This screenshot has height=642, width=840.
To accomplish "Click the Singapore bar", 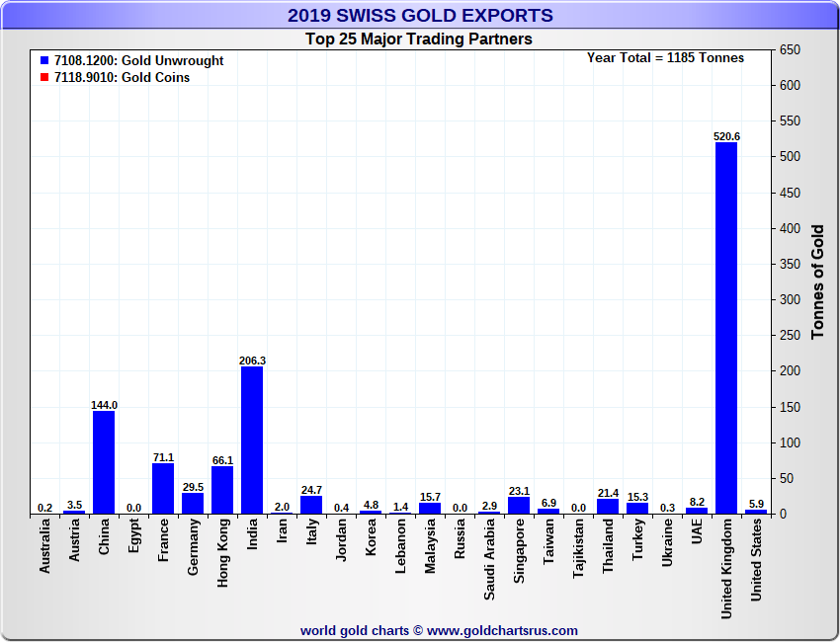I will (519, 506).
